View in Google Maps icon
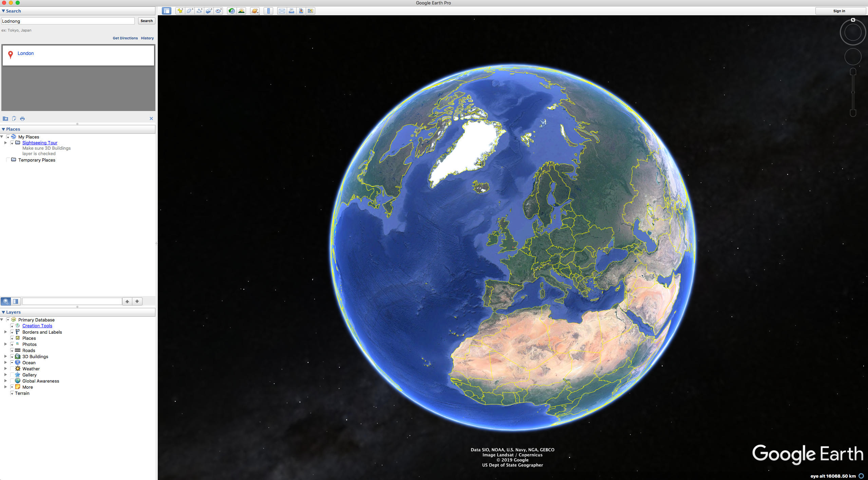Viewport: 868px width, 480px height. pos(310,11)
